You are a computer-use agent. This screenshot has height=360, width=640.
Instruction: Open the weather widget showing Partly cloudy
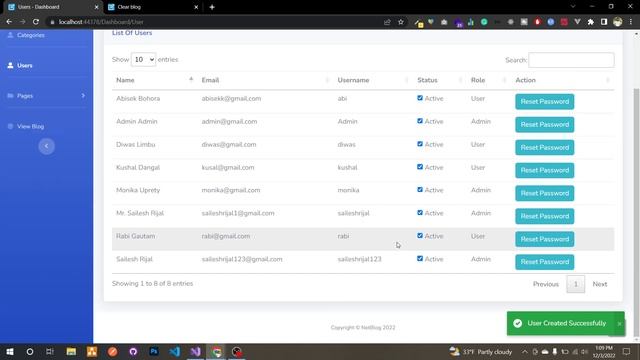point(481,351)
